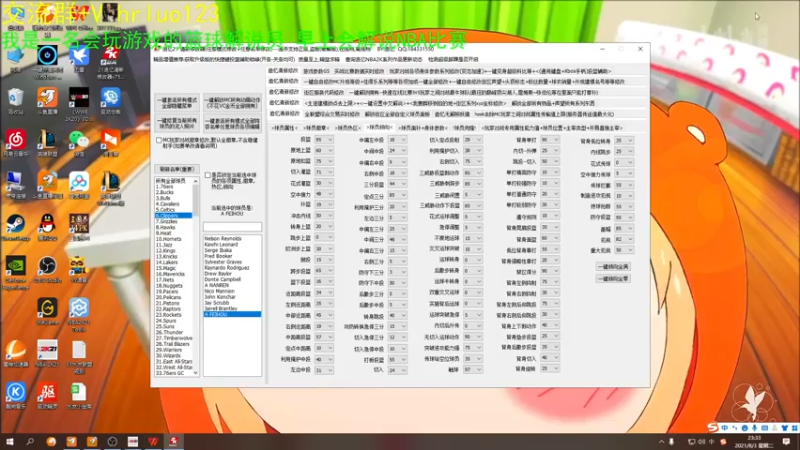Open the YY voice raccoon icon

click(x=79, y=266)
